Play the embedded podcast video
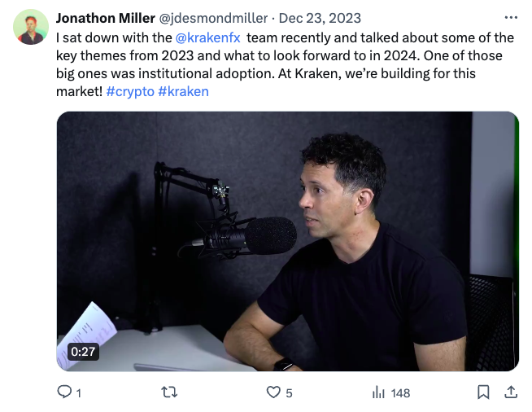This screenshot has height=412, width=532. tap(288, 242)
